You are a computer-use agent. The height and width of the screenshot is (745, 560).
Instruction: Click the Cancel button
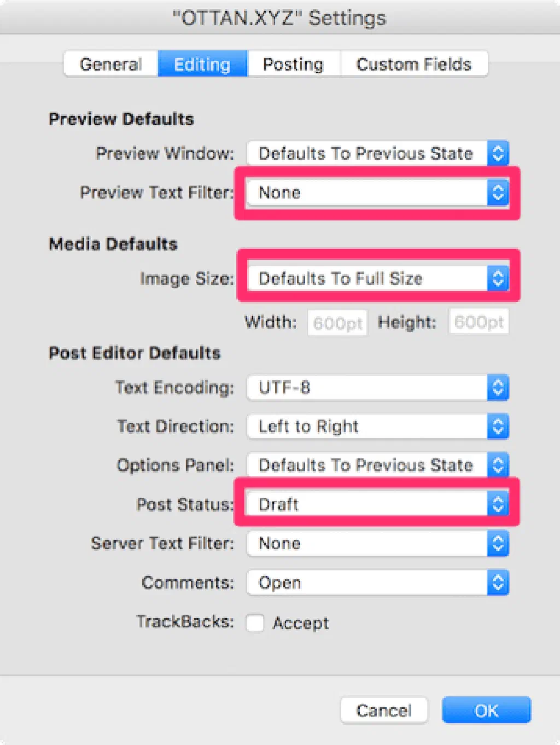click(384, 710)
